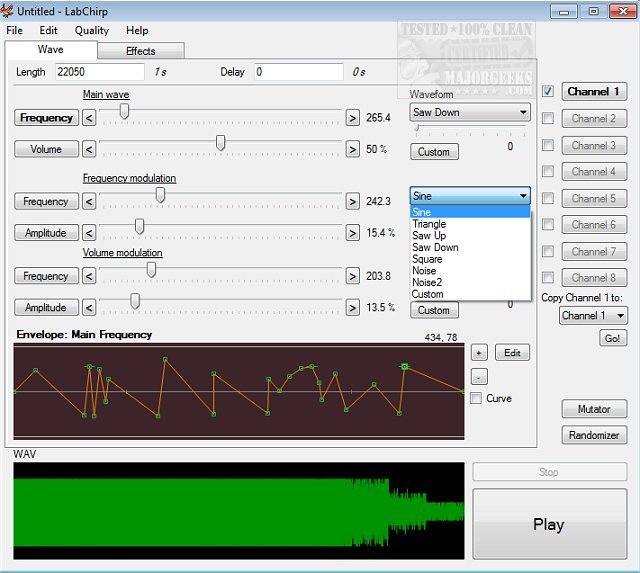Click the envelope minus button to remove point
The image size is (640, 573).
(x=478, y=377)
